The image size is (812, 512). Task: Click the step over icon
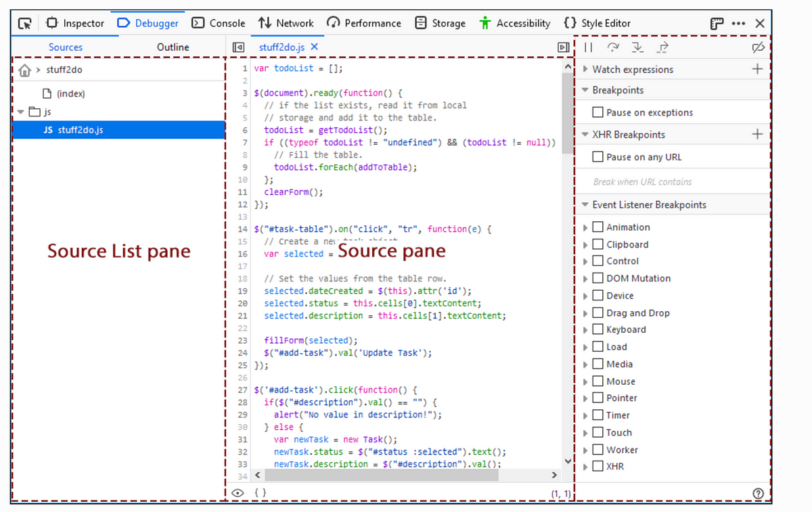613,47
